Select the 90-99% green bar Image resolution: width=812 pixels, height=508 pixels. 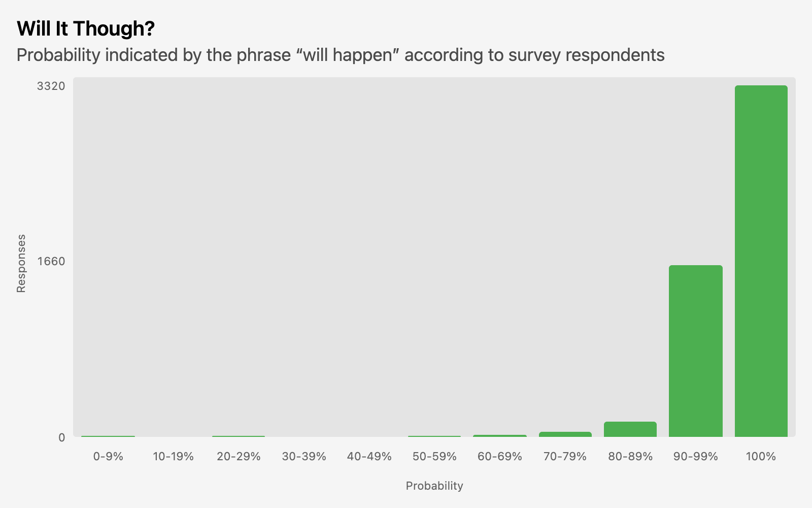(x=695, y=351)
